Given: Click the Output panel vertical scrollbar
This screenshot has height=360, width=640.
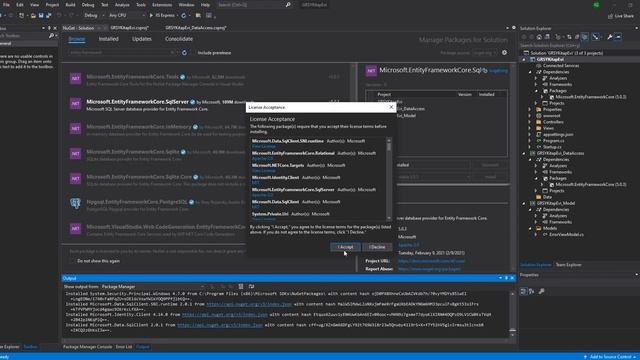Looking at the screenshot, I should coord(512,314).
